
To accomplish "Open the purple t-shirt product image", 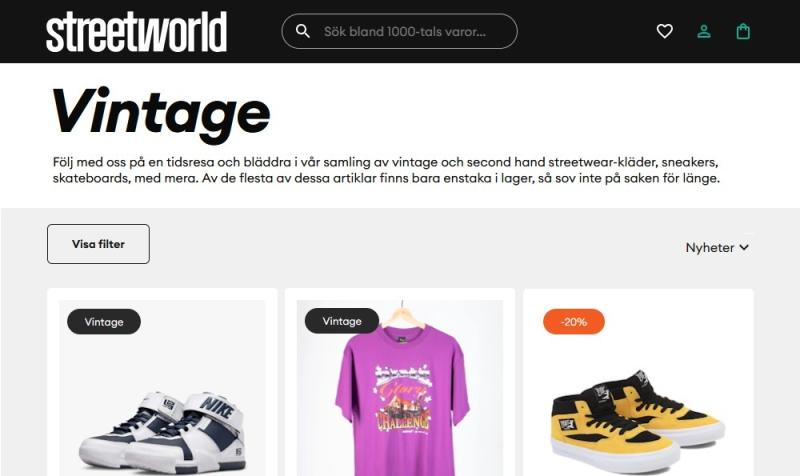I will [x=399, y=388].
